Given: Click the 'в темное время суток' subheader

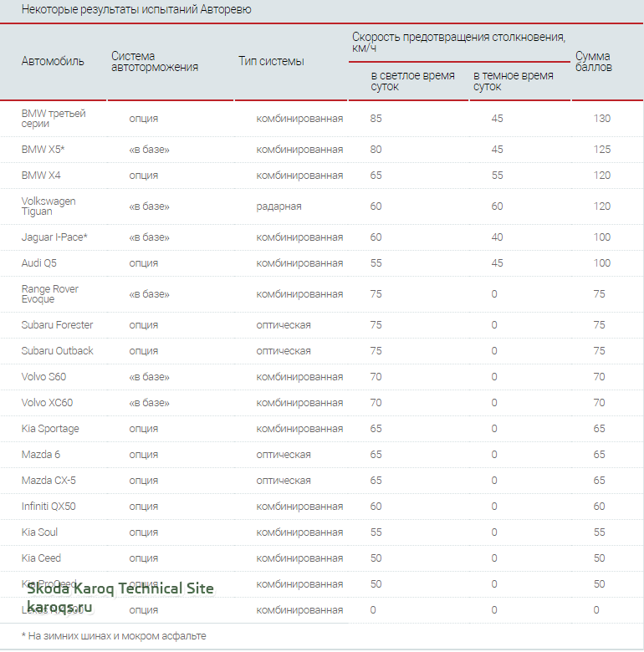Looking at the screenshot, I should click(513, 81).
